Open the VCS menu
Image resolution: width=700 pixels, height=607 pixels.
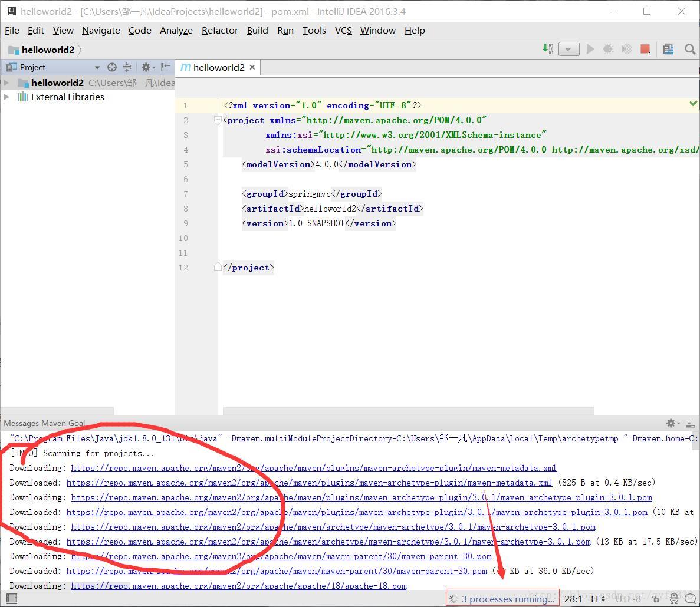pos(343,30)
